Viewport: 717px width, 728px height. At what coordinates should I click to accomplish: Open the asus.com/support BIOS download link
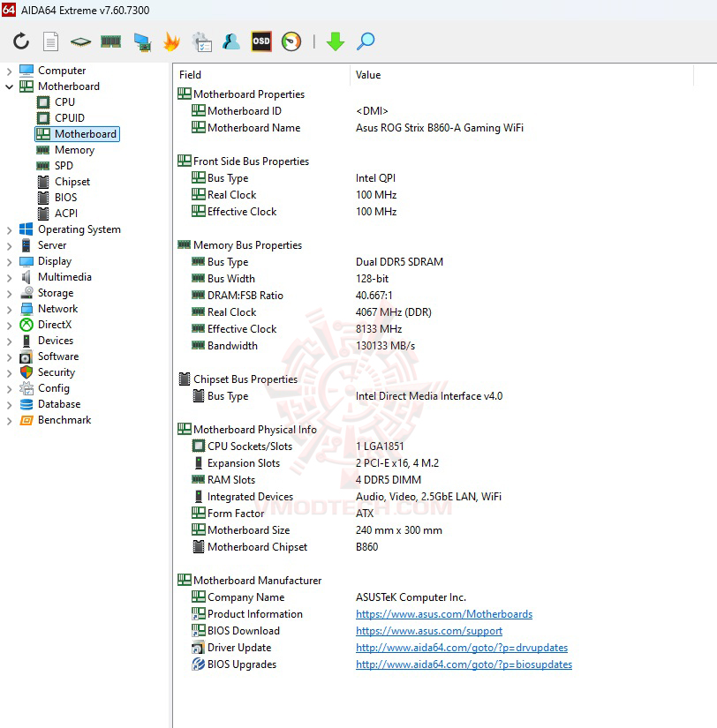[429, 631]
